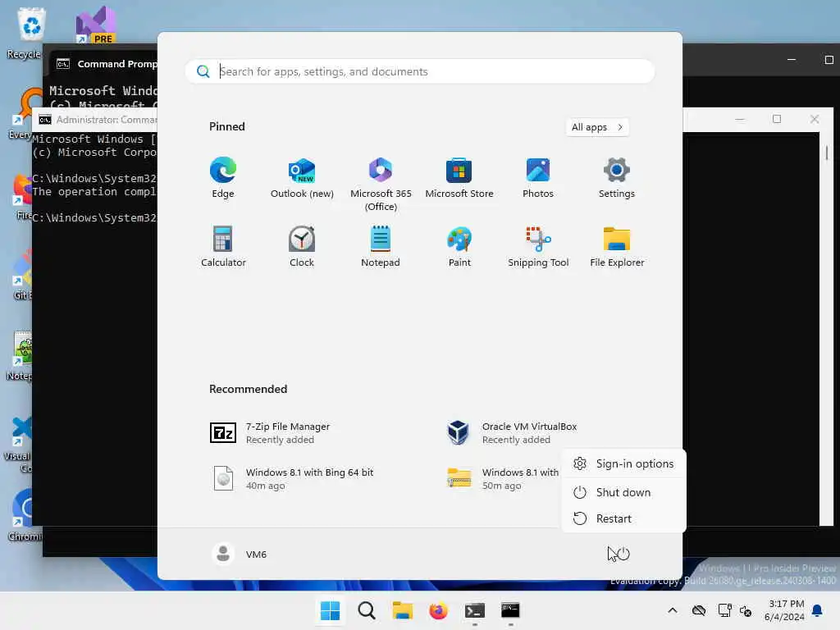Choose Restart from power menu
The width and height of the screenshot is (840, 630).
[x=623, y=518]
